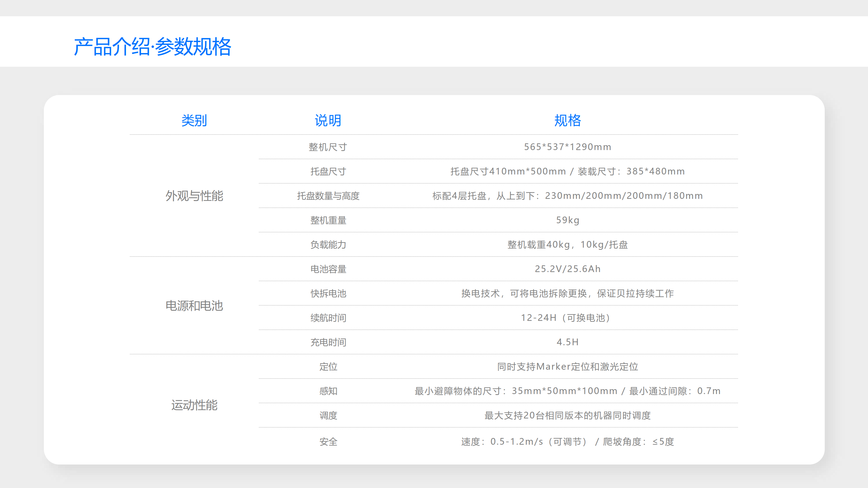Click the 电池容量 label

(328, 269)
